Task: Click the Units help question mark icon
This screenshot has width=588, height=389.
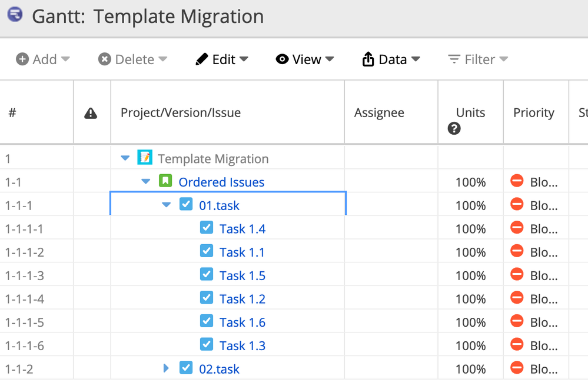Action: tap(454, 129)
